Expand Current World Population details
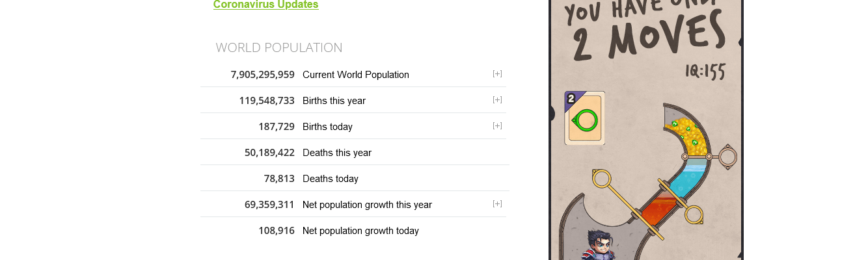 coord(497,74)
